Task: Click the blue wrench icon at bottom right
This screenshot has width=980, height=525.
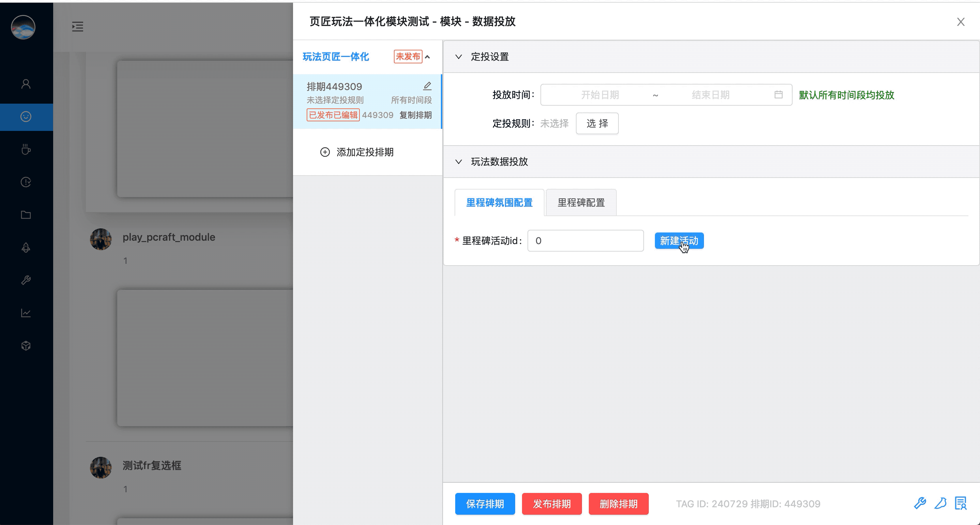Action: pos(920,503)
